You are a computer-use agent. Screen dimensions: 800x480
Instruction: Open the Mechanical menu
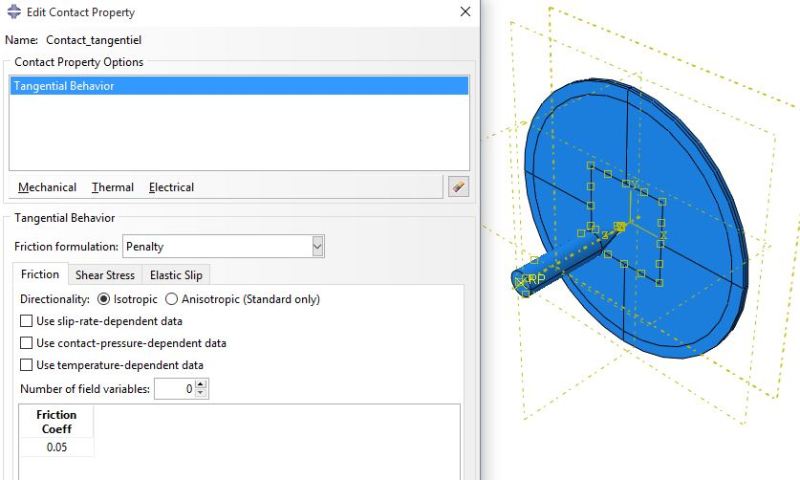pyautogui.click(x=47, y=187)
